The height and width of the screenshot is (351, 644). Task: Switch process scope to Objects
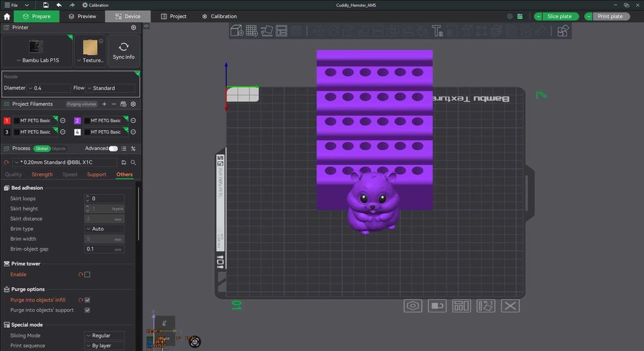(59, 149)
